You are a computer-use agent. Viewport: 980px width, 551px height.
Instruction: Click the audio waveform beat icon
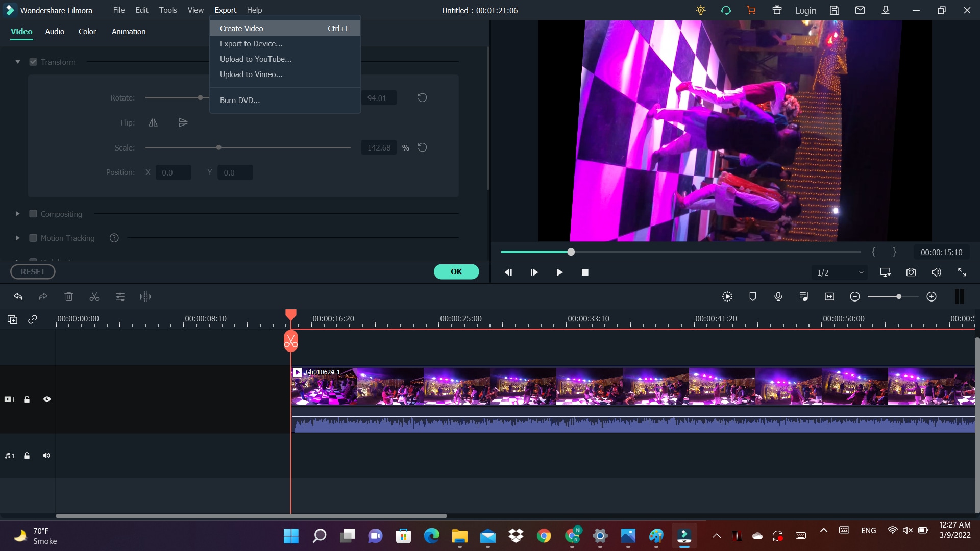(x=145, y=296)
